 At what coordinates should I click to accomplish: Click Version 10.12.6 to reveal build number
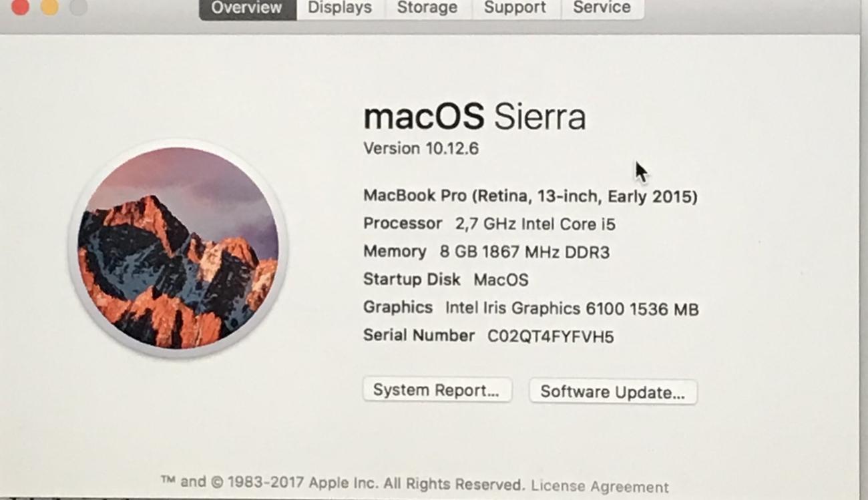point(421,148)
